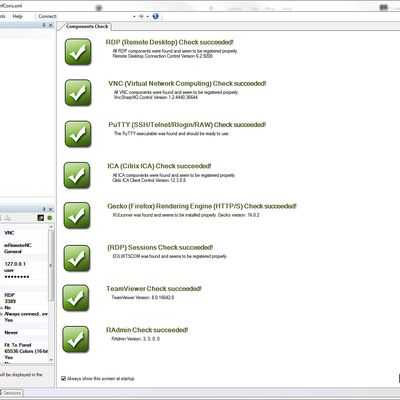Screen dimensions: 400x400
Task: Toggle Always show this screen at startup
Action: (x=63, y=378)
